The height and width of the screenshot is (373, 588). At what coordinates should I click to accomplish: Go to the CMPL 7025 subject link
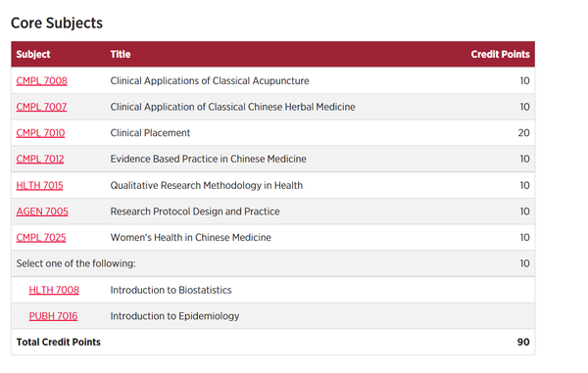point(41,238)
